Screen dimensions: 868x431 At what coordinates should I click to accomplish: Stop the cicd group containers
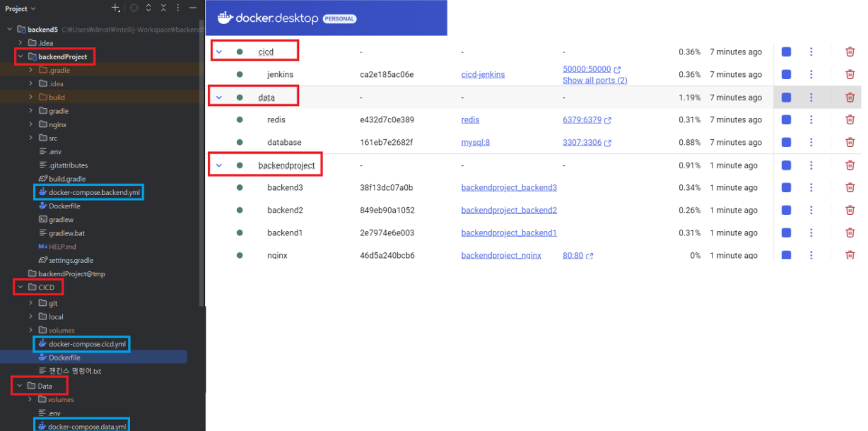click(786, 52)
